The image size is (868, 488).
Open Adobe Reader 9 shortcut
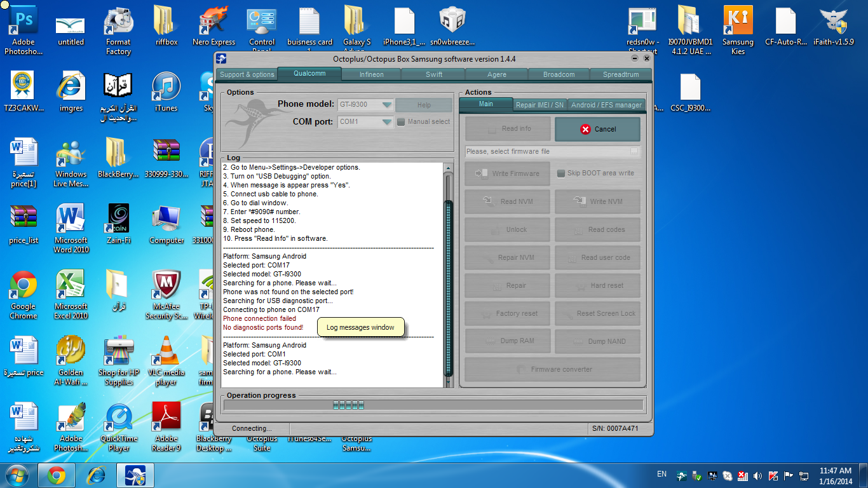tap(166, 427)
